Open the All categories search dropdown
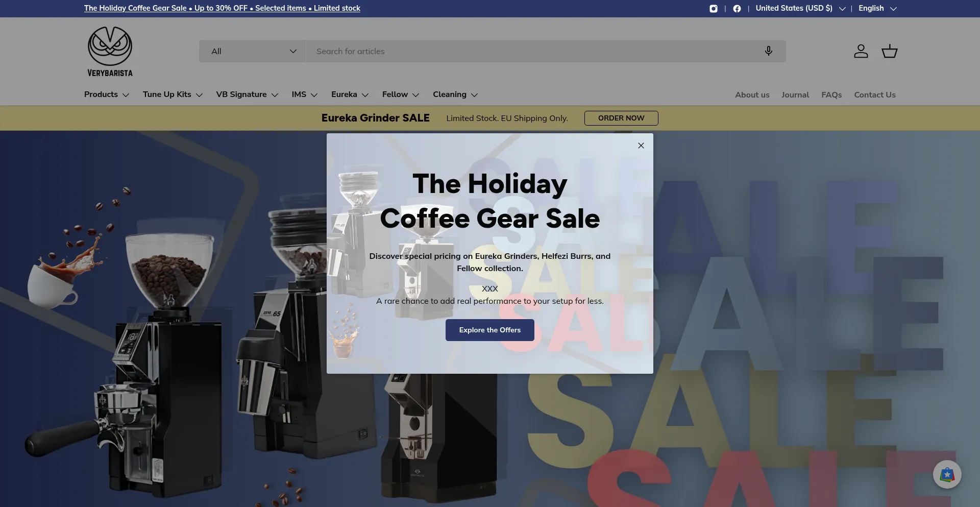 click(253, 51)
